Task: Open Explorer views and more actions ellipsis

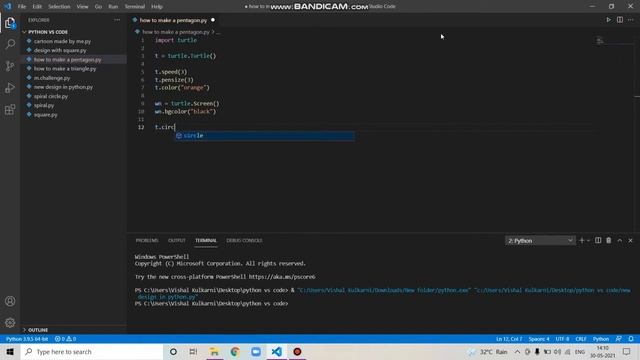Action: (117, 20)
